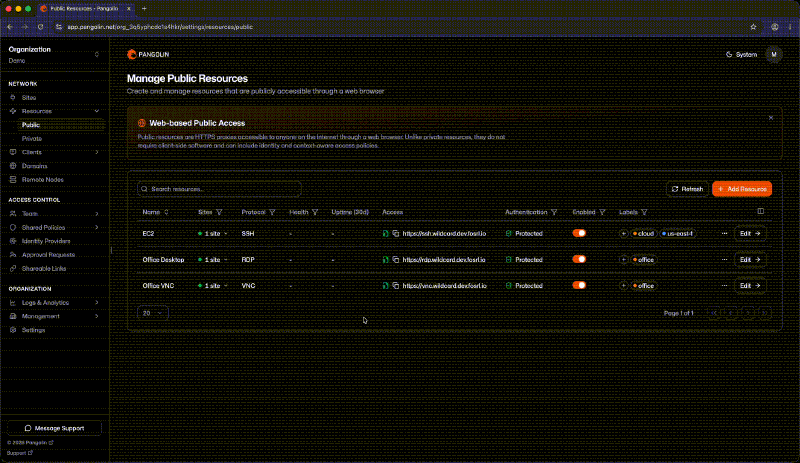Filter by Labels column

point(644,212)
